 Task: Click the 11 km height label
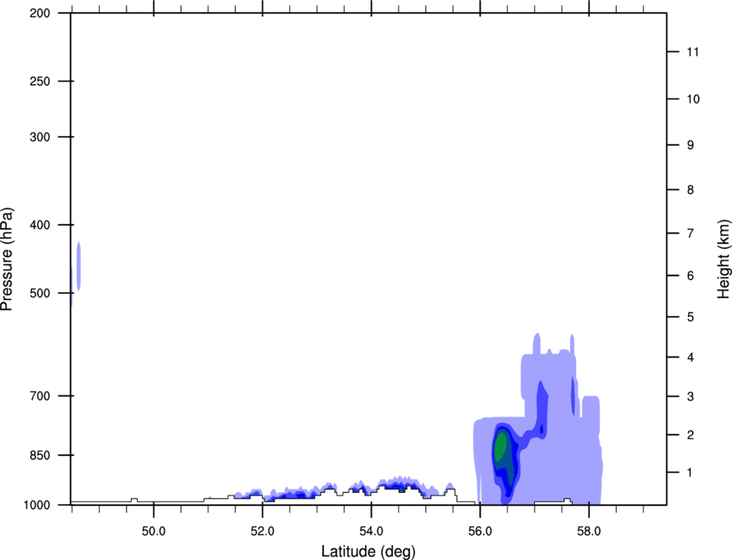pyautogui.click(x=693, y=52)
